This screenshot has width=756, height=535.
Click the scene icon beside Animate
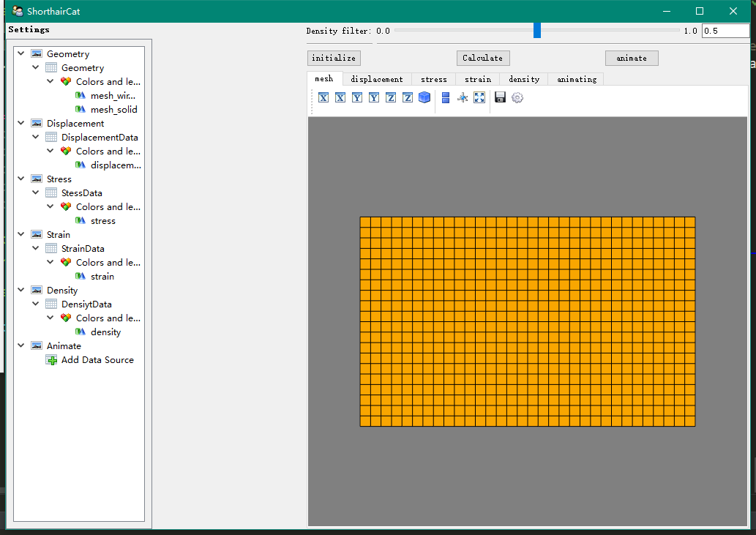[37, 345]
